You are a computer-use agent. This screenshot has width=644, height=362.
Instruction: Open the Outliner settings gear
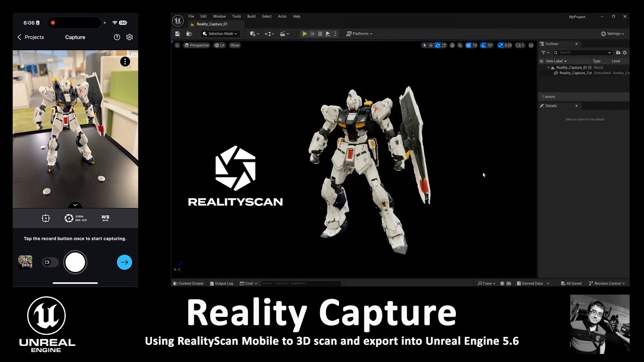625,52
